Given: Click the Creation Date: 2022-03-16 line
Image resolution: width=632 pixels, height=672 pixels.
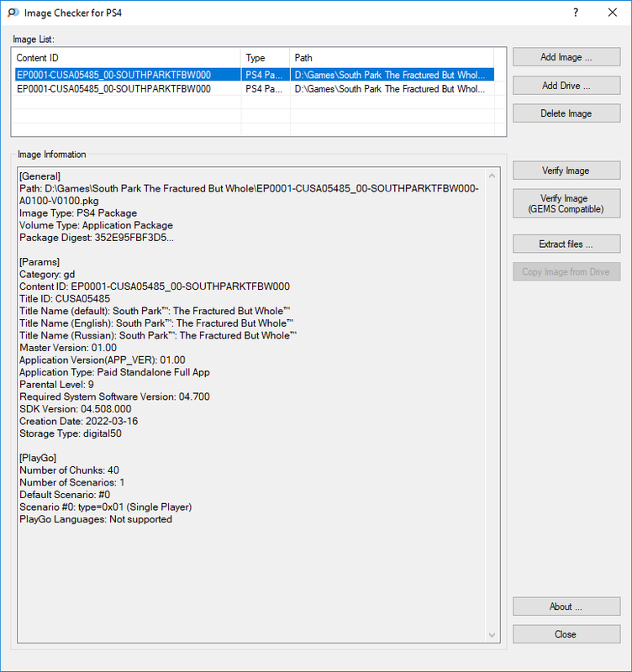Looking at the screenshot, I should pyautogui.click(x=78, y=422).
